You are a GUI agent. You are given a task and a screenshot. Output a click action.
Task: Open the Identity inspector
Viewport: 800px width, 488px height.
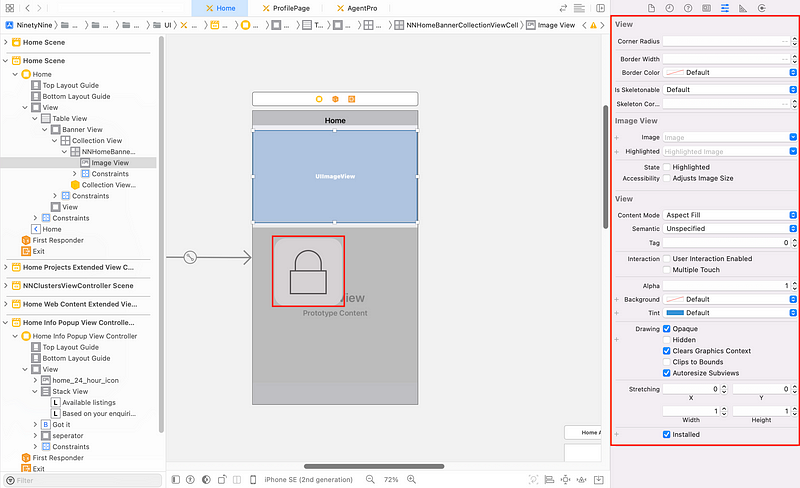705,8
